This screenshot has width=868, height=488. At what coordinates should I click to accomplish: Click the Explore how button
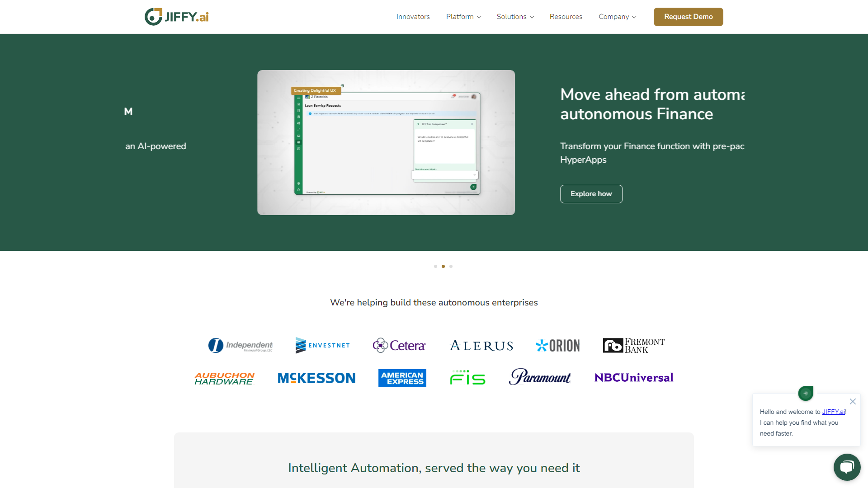(x=591, y=194)
